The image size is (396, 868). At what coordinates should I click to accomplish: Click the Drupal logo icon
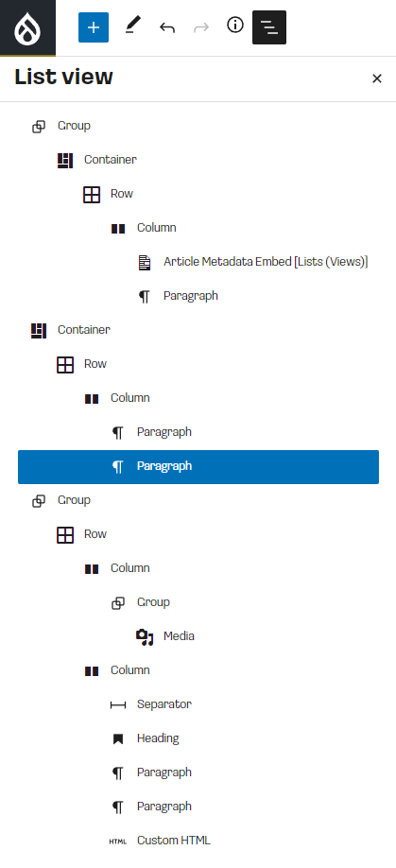coord(27,27)
